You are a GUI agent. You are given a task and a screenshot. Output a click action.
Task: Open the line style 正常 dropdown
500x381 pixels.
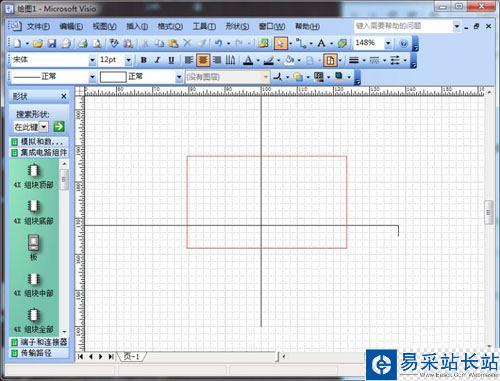pyautogui.click(x=92, y=77)
